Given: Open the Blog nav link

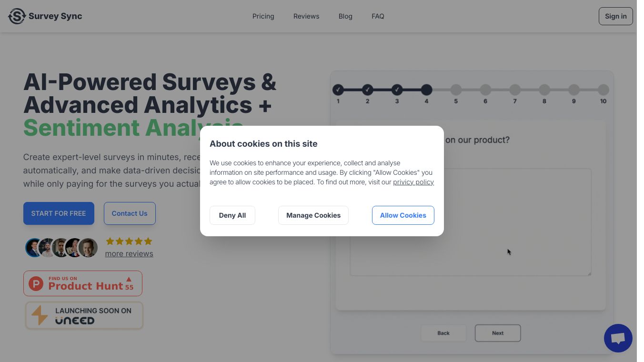Looking at the screenshot, I should 345,16.
